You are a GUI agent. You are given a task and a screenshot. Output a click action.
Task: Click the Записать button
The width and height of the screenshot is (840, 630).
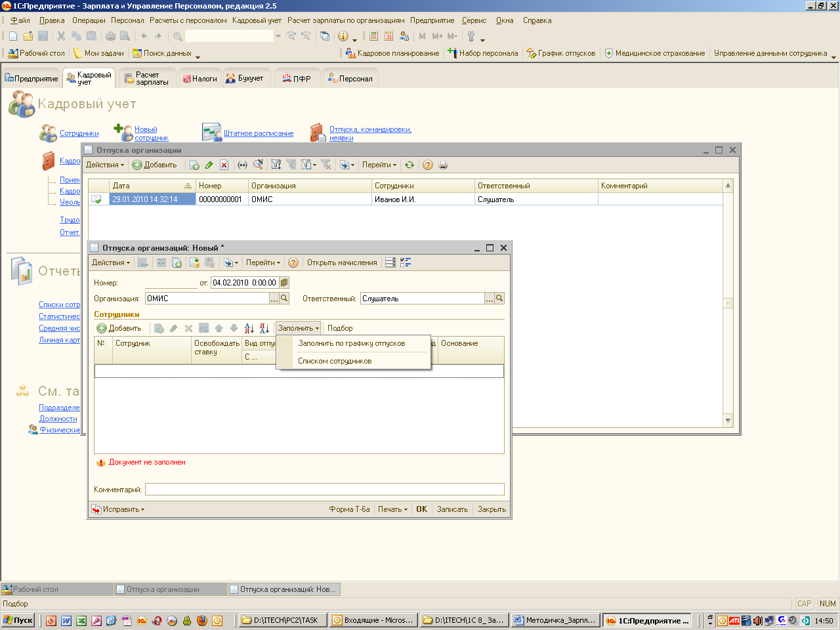[x=452, y=509]
